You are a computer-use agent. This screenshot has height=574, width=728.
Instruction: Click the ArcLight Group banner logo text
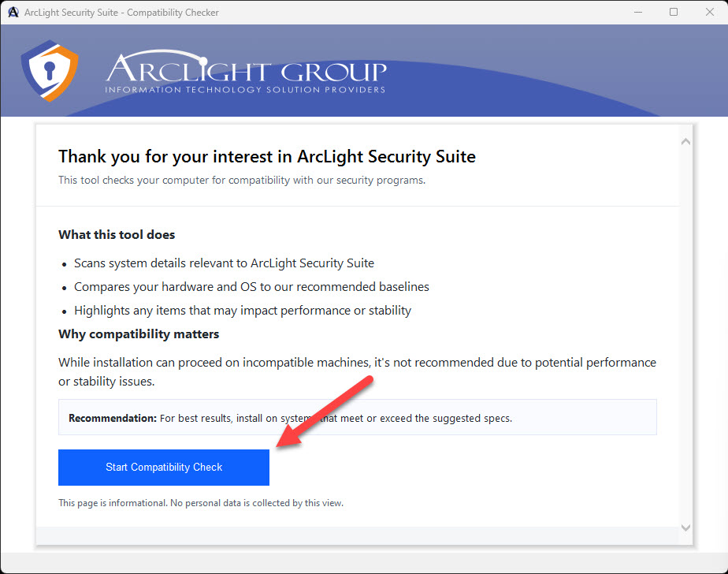246,69
